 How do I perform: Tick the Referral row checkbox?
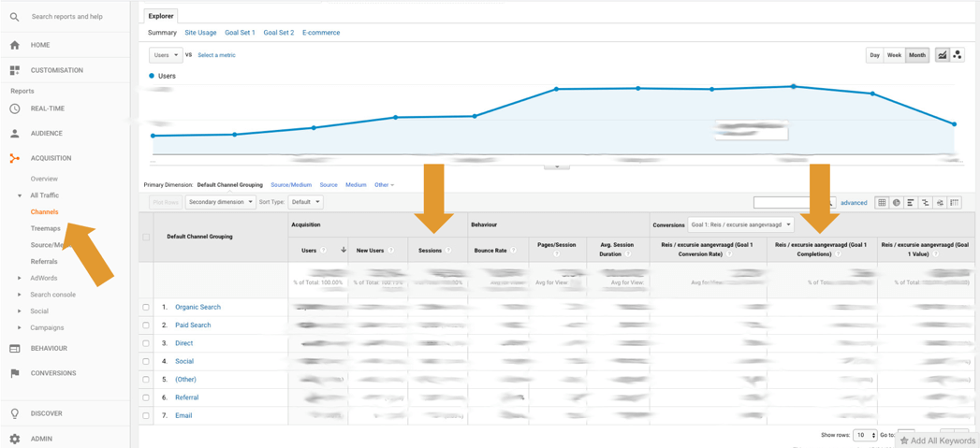[x=146, y=397]
